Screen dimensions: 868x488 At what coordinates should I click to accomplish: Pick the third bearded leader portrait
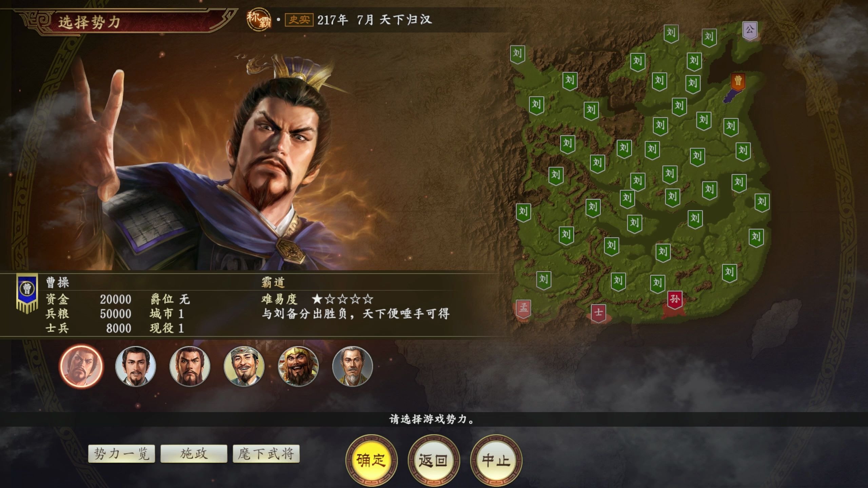click(190, 366)
